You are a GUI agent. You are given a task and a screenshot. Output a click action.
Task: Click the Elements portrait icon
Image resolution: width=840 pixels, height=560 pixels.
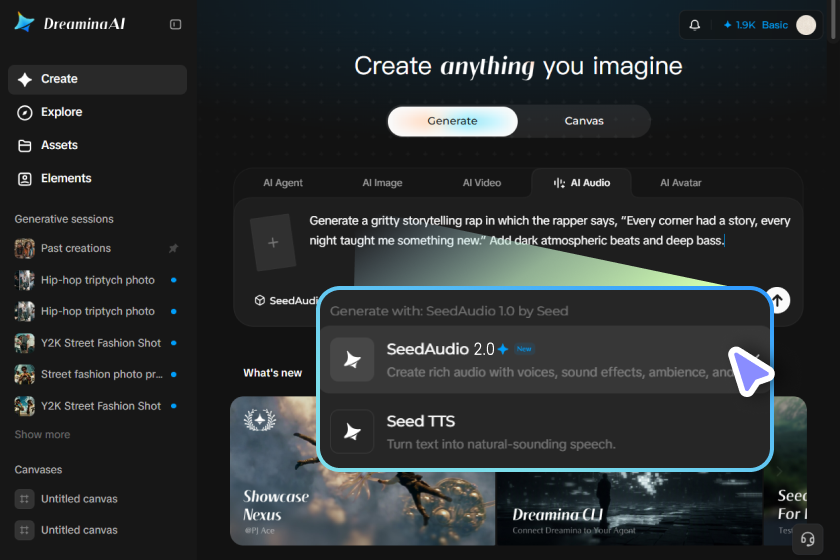pyautogui.click(x=25, y=179)
